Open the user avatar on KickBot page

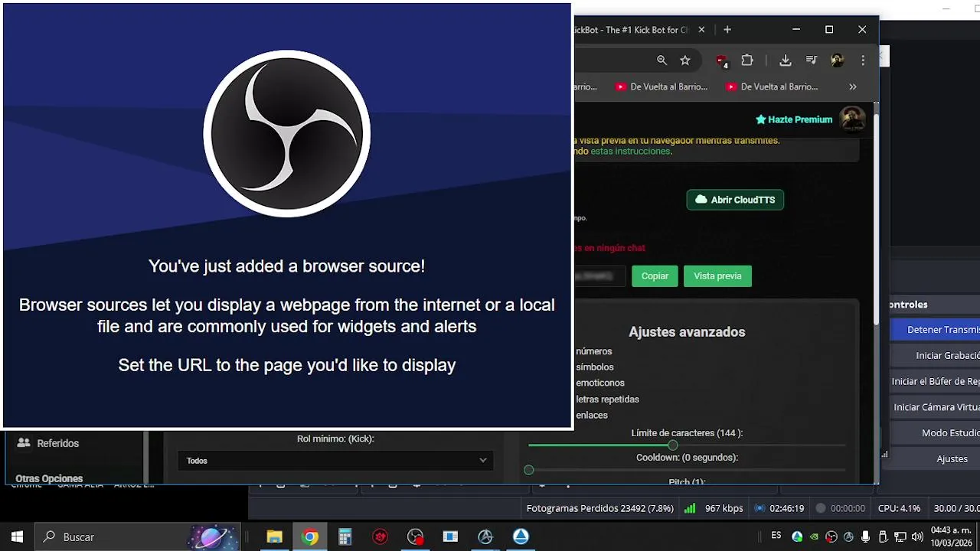(852, 119)
